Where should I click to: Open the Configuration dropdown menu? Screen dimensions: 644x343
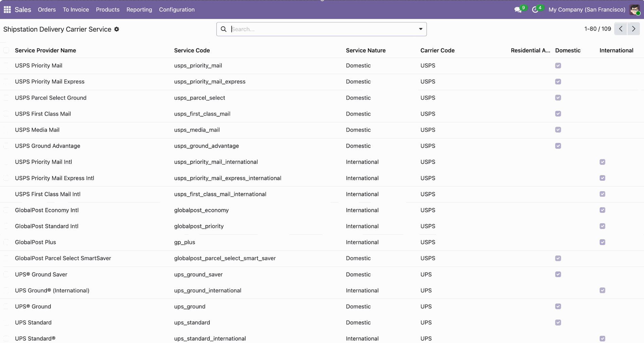tap(177, 10)
